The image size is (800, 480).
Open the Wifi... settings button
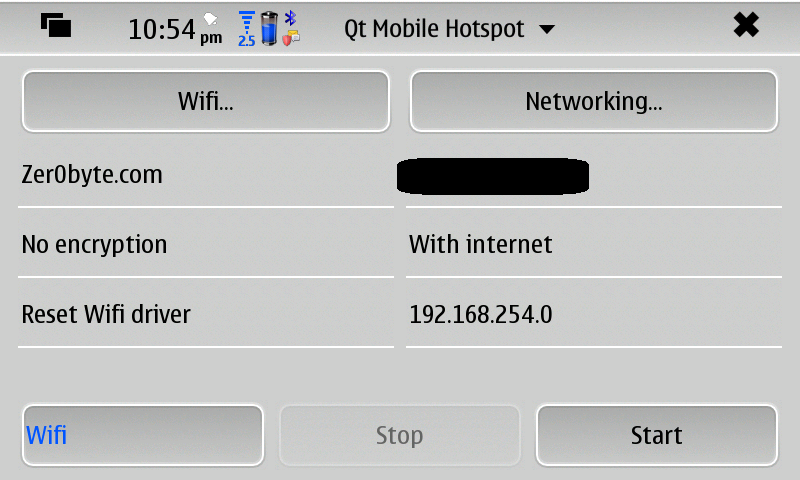coord(206,101)
